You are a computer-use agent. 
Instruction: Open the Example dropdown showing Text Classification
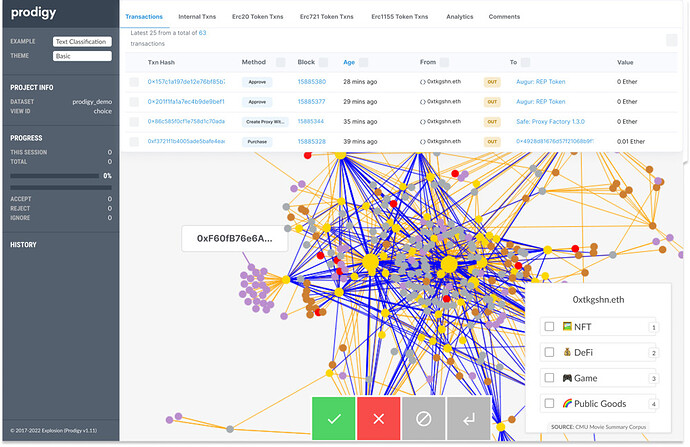82,41
